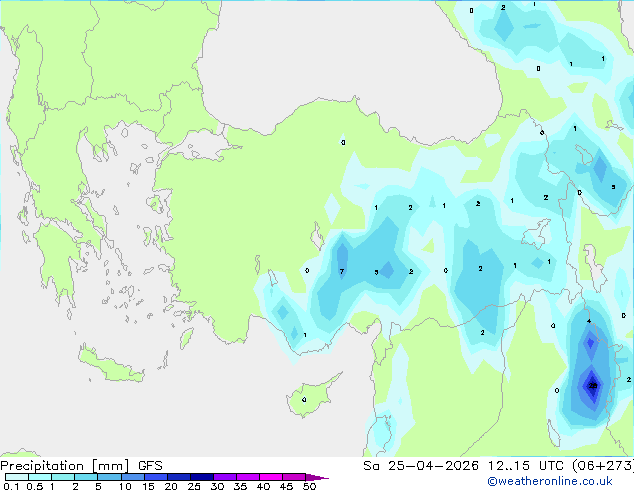Select the 25–30 mm dark navy legend swatch
The width and height of the screenshot is (634, 490).
click(x=202, y=477)
